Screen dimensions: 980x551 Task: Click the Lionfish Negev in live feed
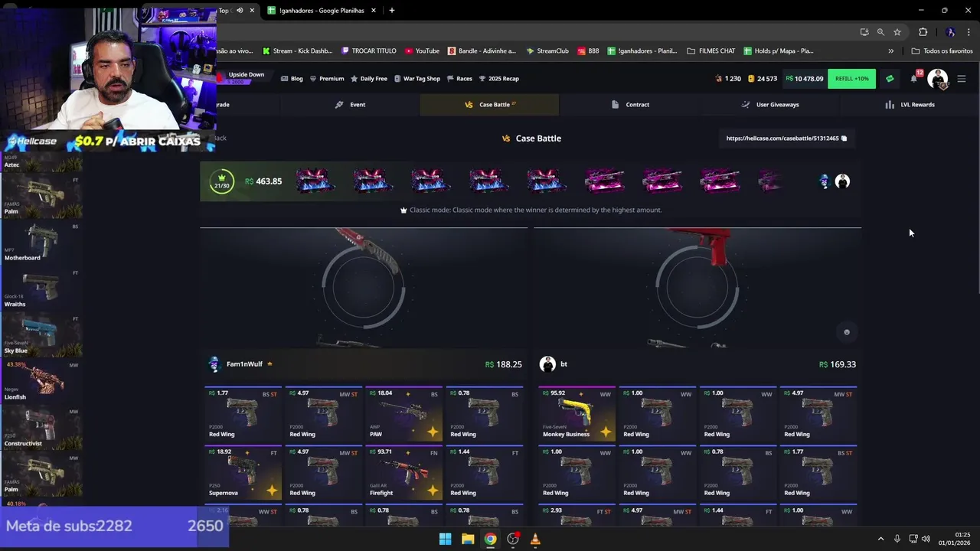point(42,381)
